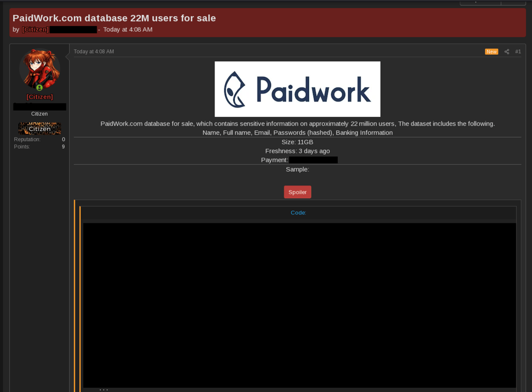Open the anime avatar profile picture
The width and height of the screenshot is (532, 392).
coord(39,70)
